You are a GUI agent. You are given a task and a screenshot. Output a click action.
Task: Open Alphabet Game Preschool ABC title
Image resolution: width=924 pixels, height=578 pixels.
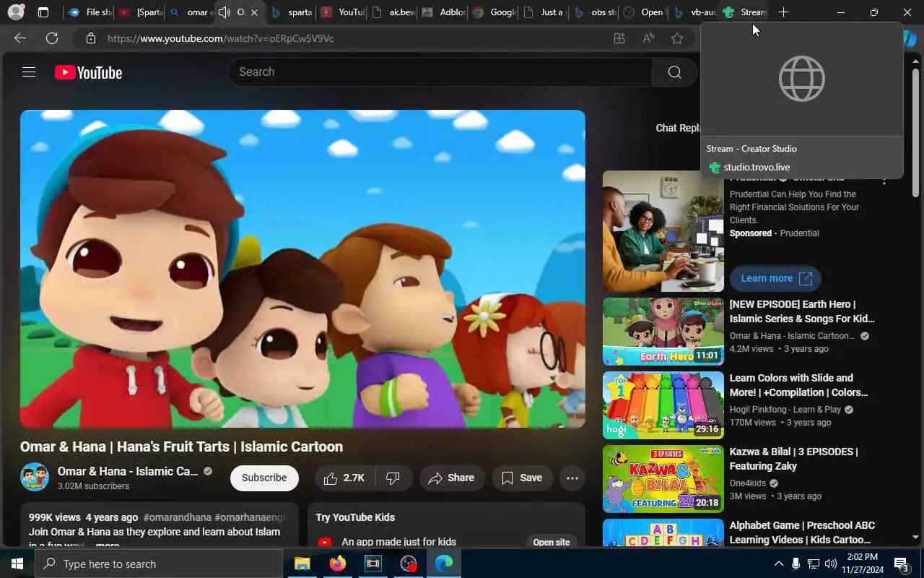[802, 532]
